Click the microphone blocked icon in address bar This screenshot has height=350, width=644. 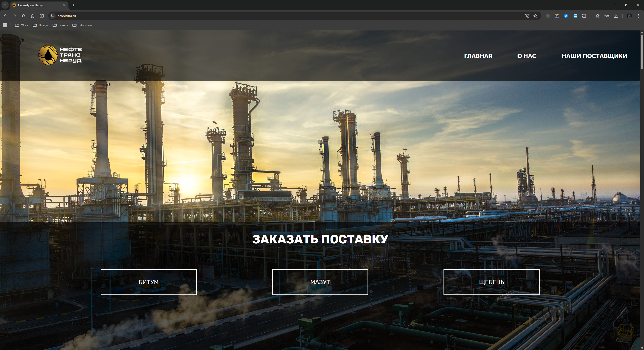click(527, 16)
